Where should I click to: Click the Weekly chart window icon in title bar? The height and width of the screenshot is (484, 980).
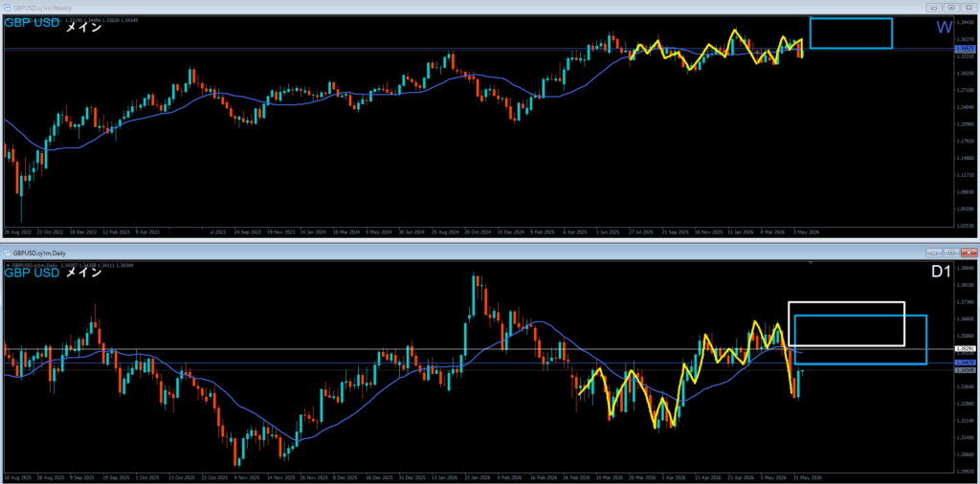[8, 8]
